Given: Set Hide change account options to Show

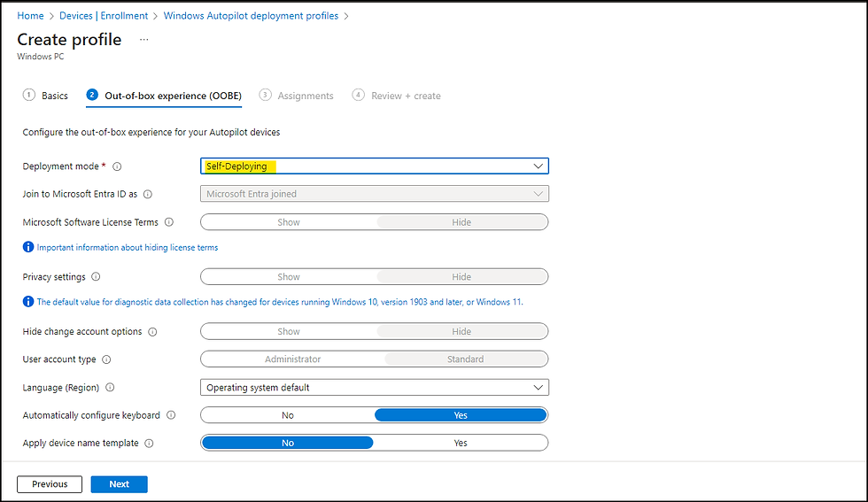Looking at the screenshot, I should point(289,331).
